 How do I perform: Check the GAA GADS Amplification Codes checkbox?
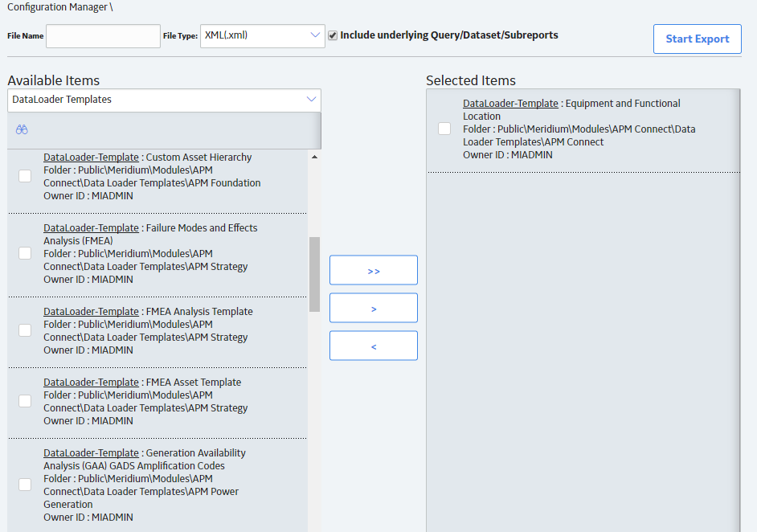[x=25, y=485]
